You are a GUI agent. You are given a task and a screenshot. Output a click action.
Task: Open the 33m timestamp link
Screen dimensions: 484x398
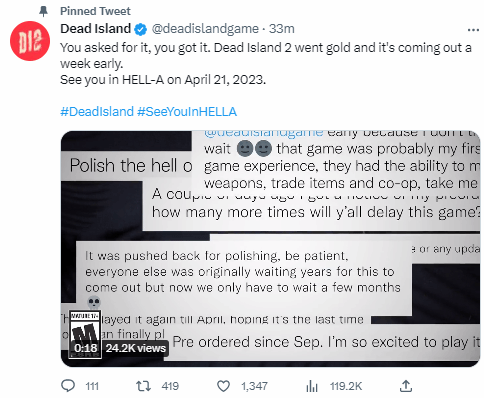coord(282,29)
